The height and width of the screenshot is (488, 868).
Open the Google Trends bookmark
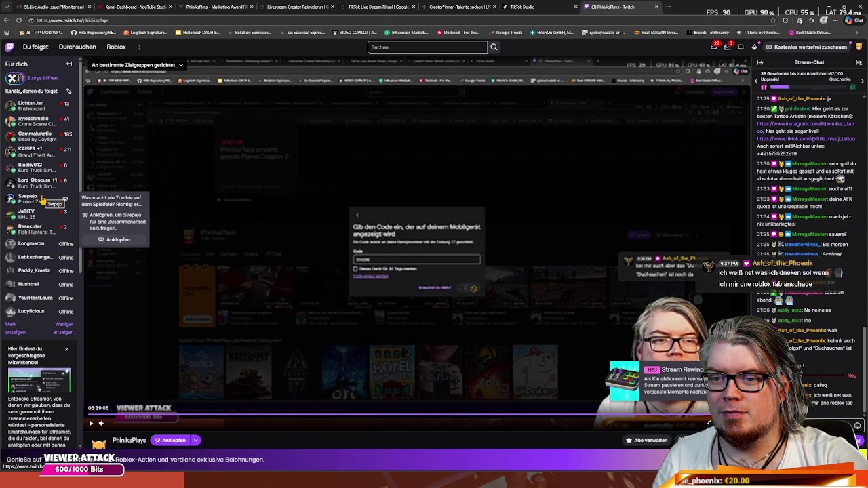(x=505, y=33)
